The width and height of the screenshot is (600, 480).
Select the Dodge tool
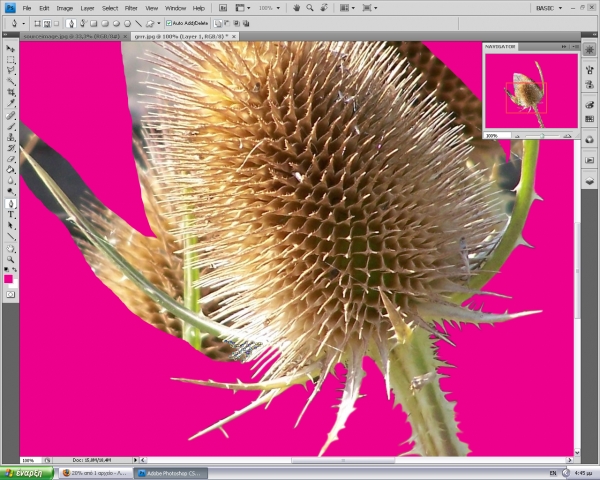[10, 191]
